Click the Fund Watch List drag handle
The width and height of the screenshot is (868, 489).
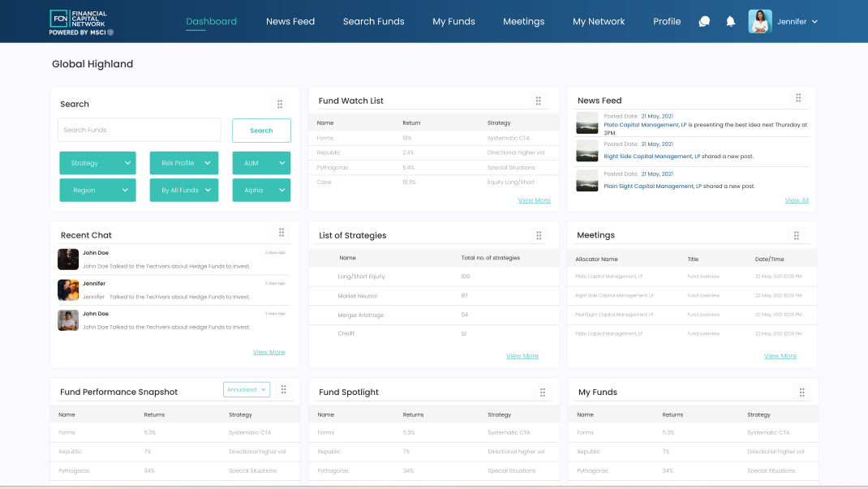pyautogui.click(x=538, y=101)
